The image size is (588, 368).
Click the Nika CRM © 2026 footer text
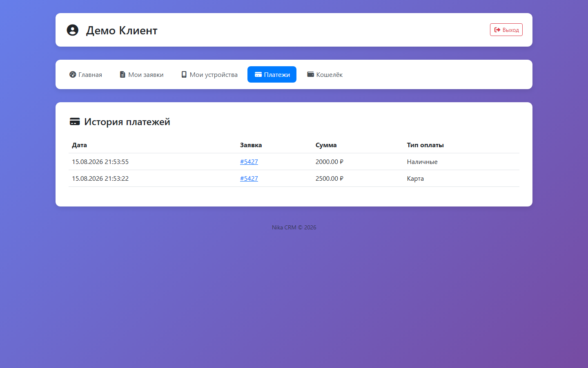(294, 227)
